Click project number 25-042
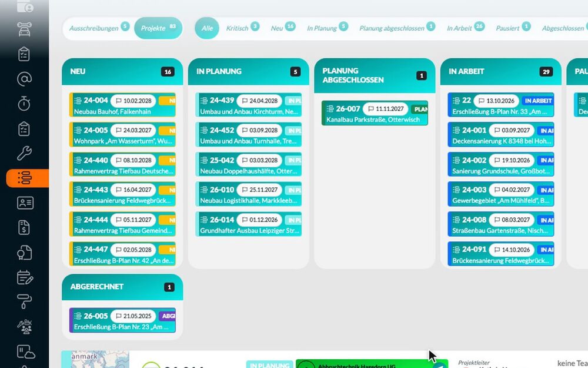Image resolution: width=588 pixels, height=368 pixels. 222,160
